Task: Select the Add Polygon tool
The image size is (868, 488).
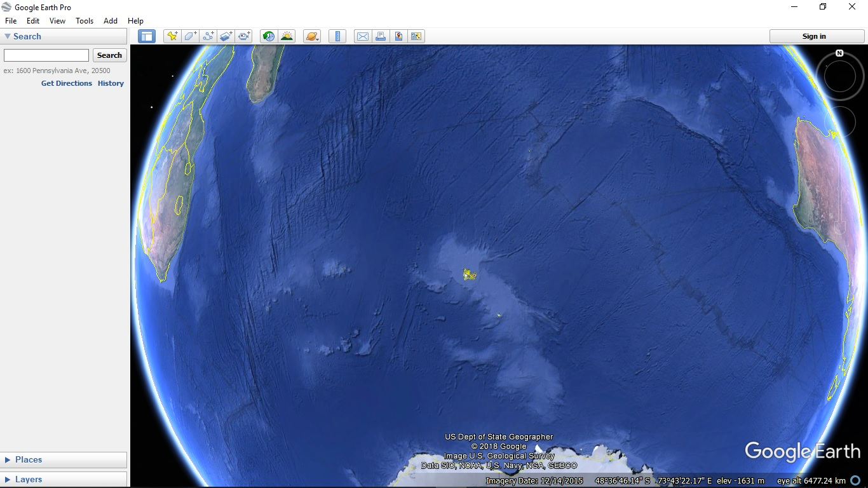Action: click(x=190, y=36)
